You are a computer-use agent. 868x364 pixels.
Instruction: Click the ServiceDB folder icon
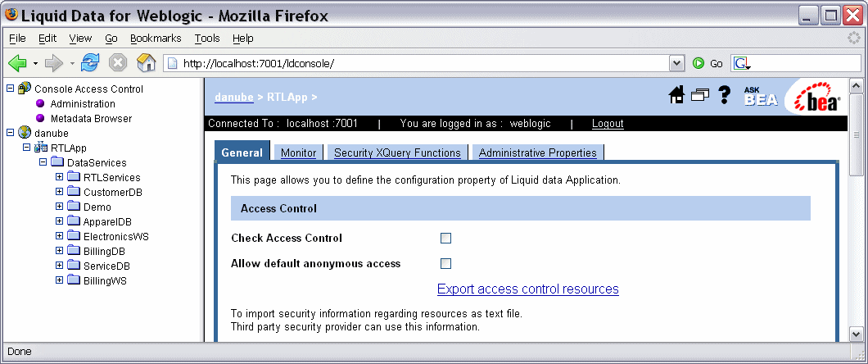[75, 266]
